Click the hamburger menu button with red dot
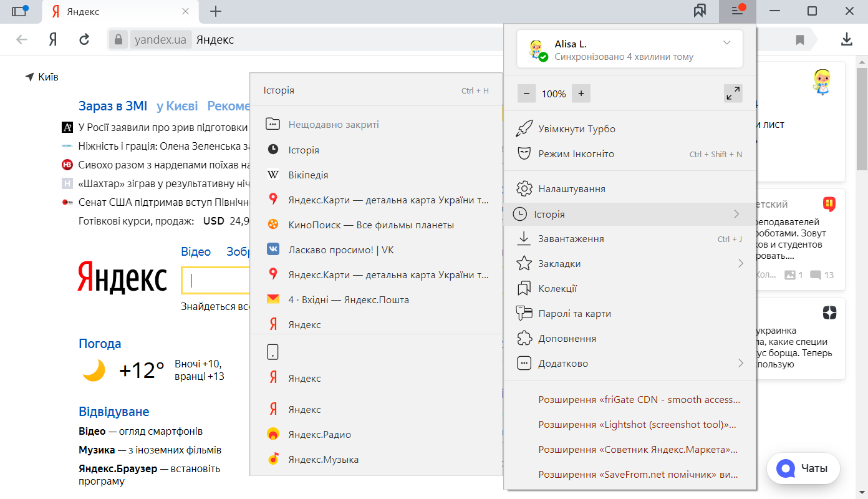868x499 pixels. coord(738,11)
